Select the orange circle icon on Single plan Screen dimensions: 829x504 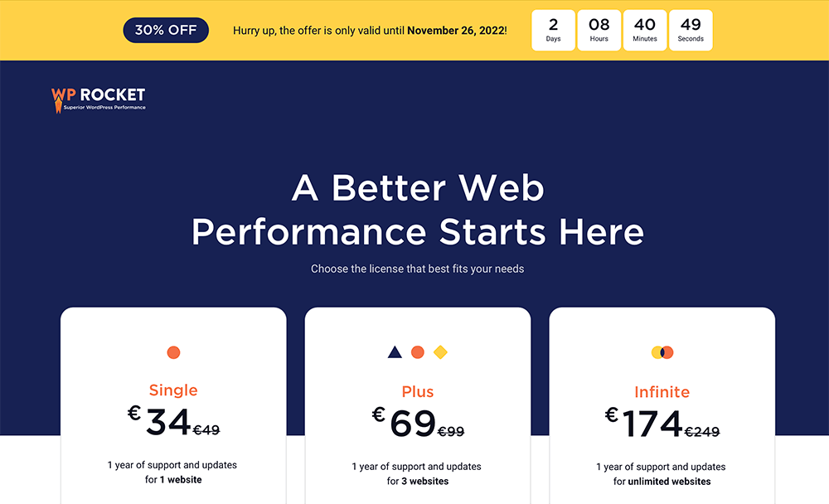[x=173, y=351]
